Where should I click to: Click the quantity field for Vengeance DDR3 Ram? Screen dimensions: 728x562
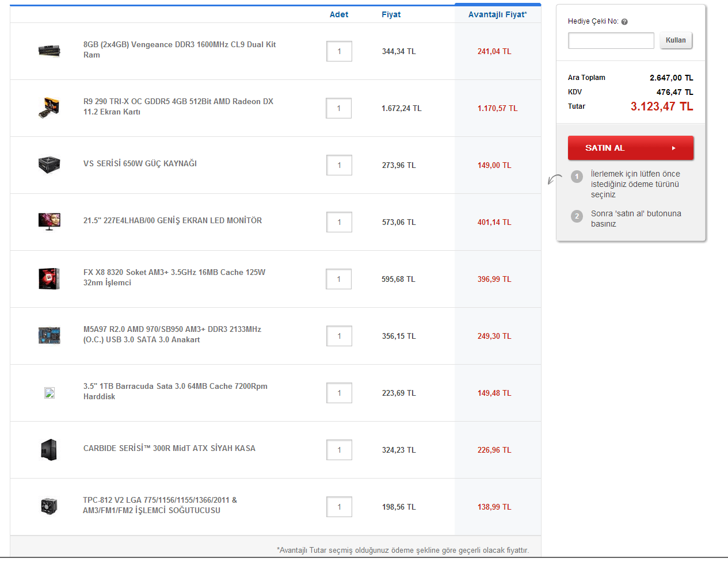coord(339,51)
